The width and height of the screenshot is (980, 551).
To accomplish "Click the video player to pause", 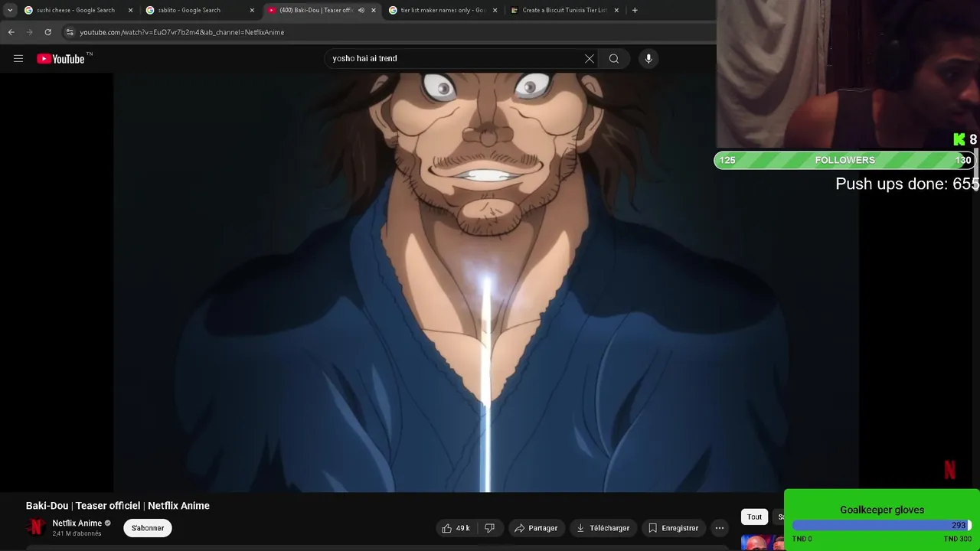I will pos(486,283).
